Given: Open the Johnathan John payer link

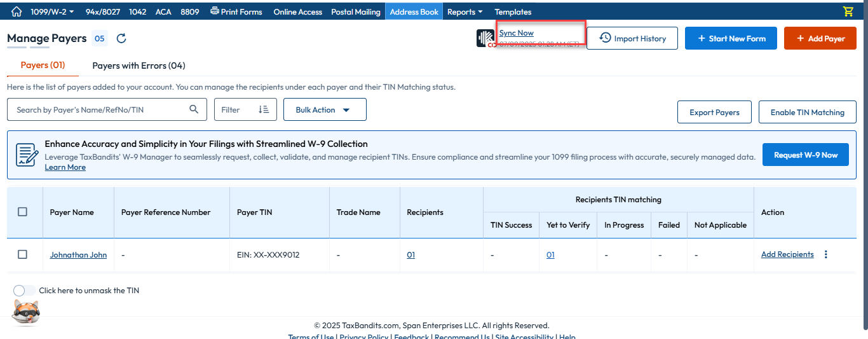Looking at the screenshot, I should pos(78,254).
